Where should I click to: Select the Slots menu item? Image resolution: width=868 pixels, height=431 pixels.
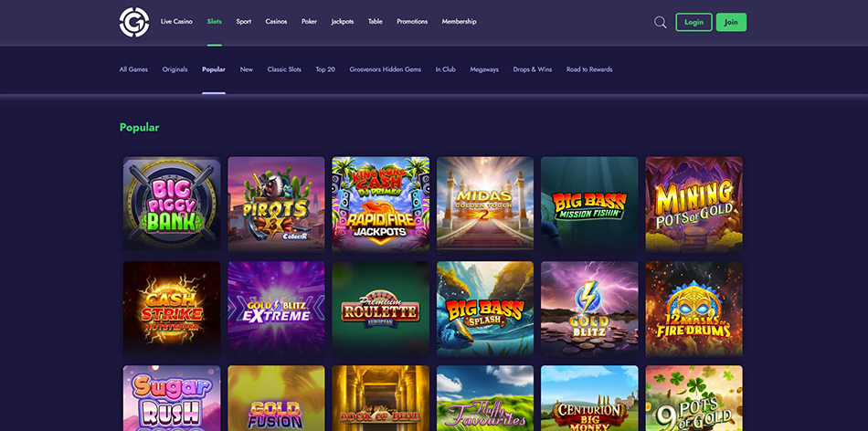pos(214,22)
